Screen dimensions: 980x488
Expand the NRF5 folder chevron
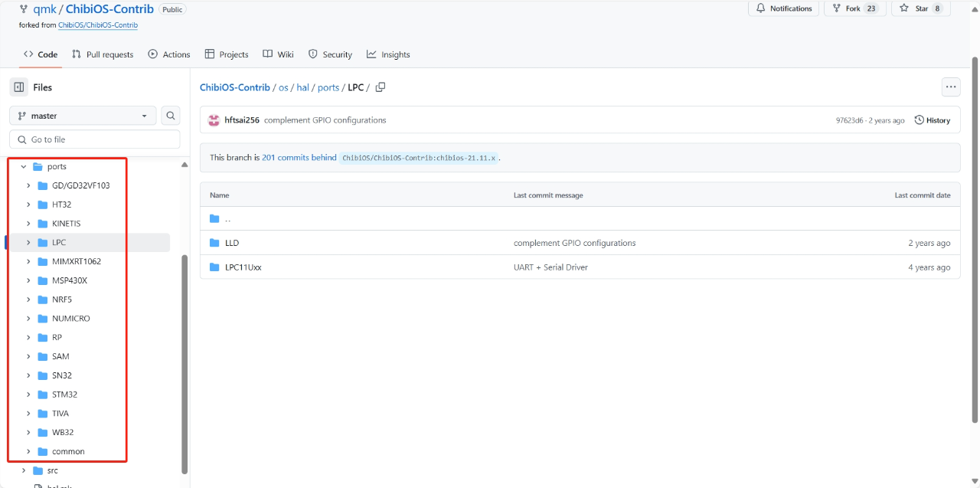tap(28, 300)
